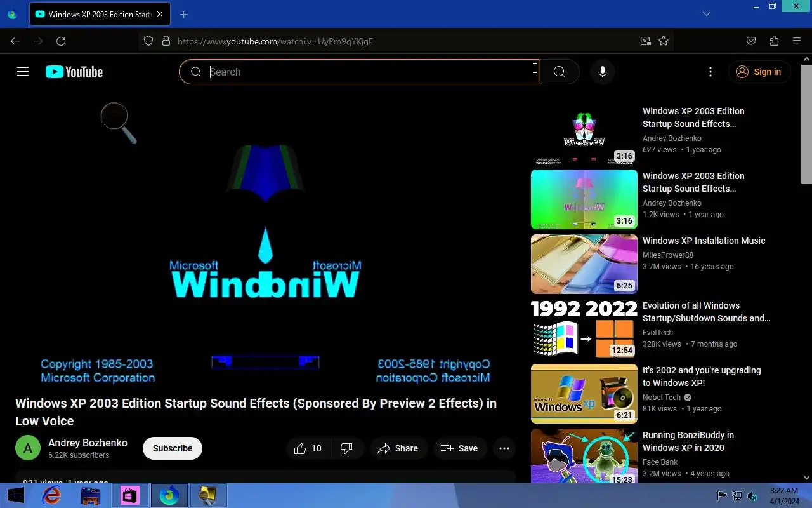Open second Startup Sound Effects thumbnail, 1.2K views

584,199
